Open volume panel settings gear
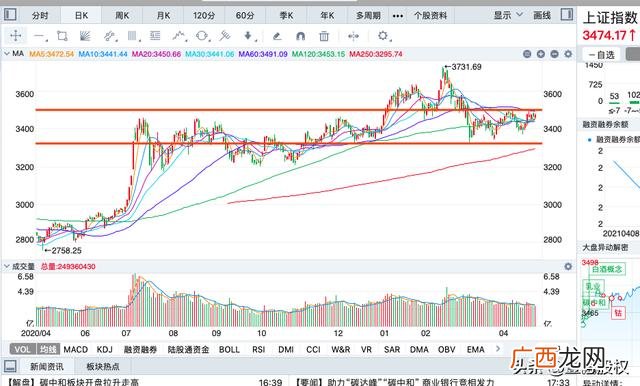This screenshot has width=640, height=386. click(568, 266)
